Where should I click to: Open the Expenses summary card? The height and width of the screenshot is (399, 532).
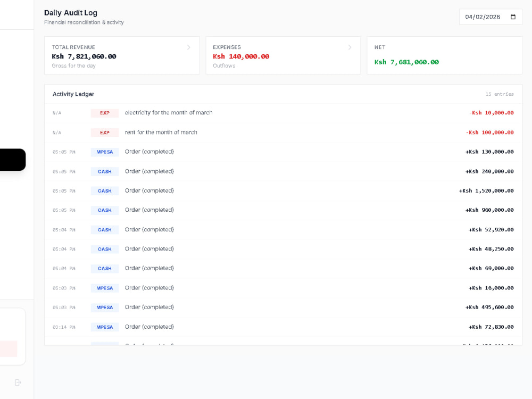(283, 55)
